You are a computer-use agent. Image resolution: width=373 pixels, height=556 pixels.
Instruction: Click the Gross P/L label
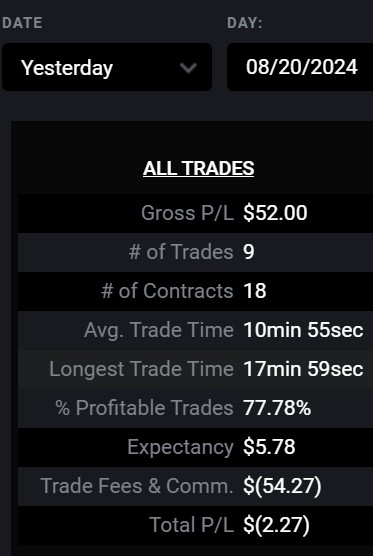click(187, 213)
